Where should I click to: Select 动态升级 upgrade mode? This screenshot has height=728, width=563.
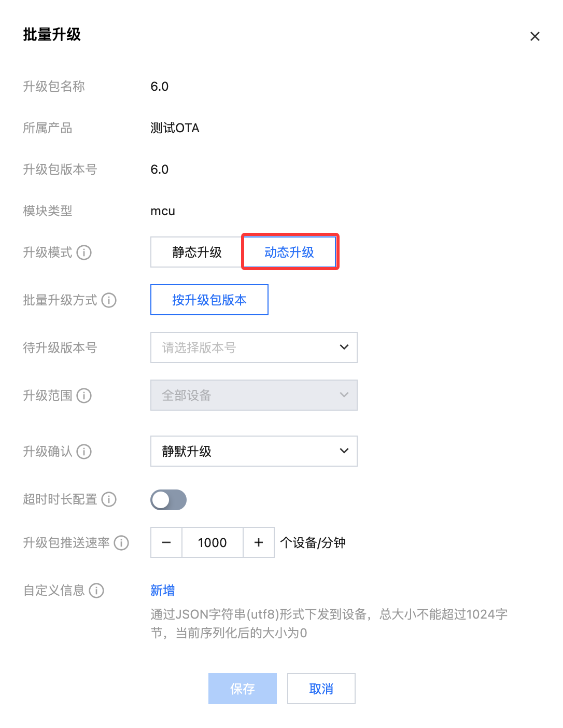(x=289, y=253)
